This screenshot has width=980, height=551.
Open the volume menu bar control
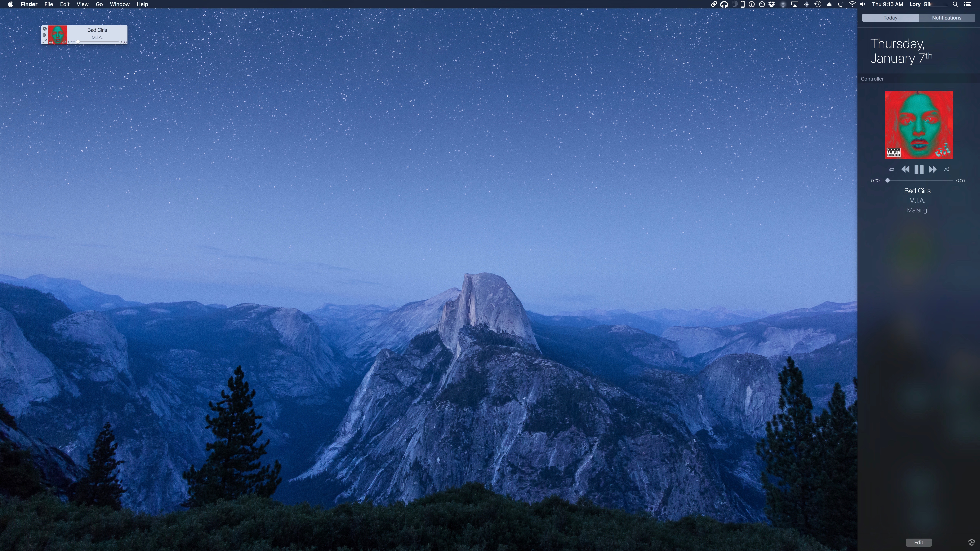click(862, 4)
